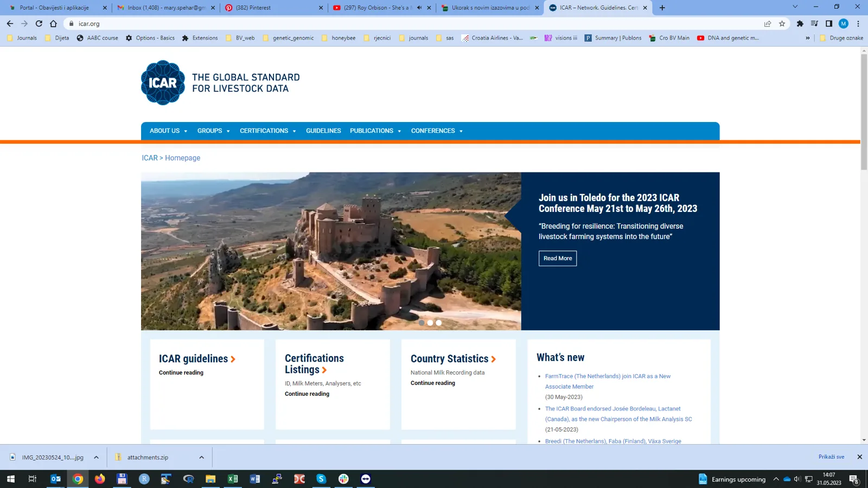868x488 pixels.
Task: Click the ICAR breadcrumb link
Action: [x=150, y=158]
